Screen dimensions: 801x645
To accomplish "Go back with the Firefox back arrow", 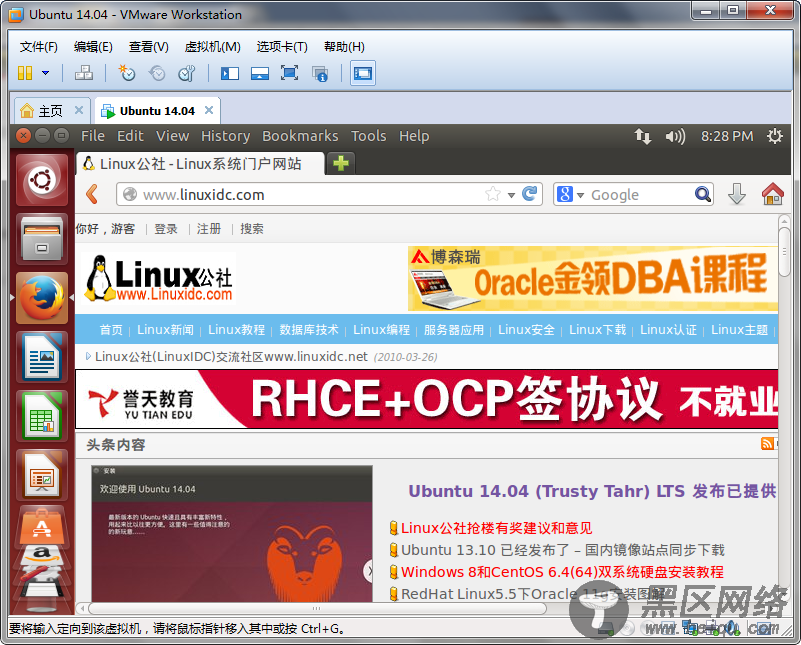I will [x=92, y=195].
